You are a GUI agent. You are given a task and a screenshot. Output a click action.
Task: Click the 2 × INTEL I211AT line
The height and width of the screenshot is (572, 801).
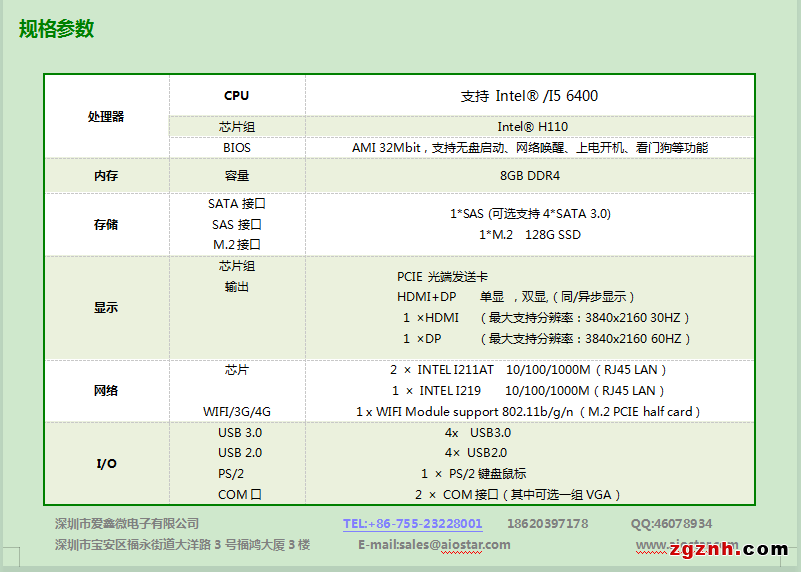tap(528, 370)
